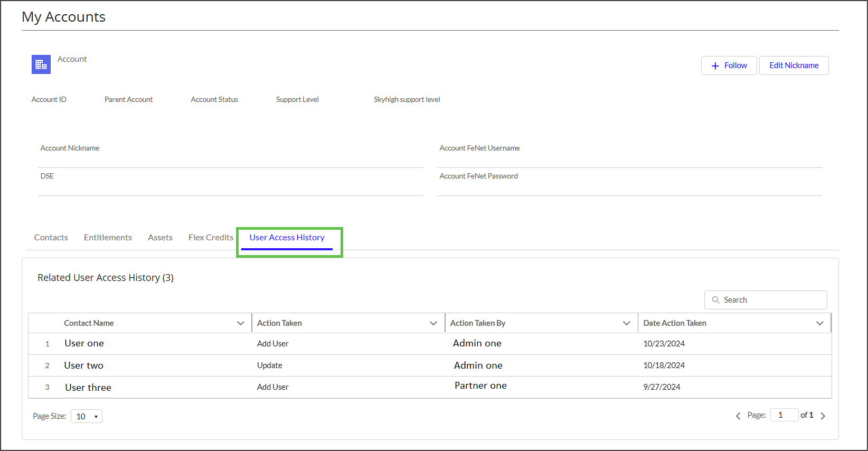Image resolution: width=868 pixels, height=451 pixels.
Task: Click the Account FeNet Username label
Action: (x=480, y=148)
